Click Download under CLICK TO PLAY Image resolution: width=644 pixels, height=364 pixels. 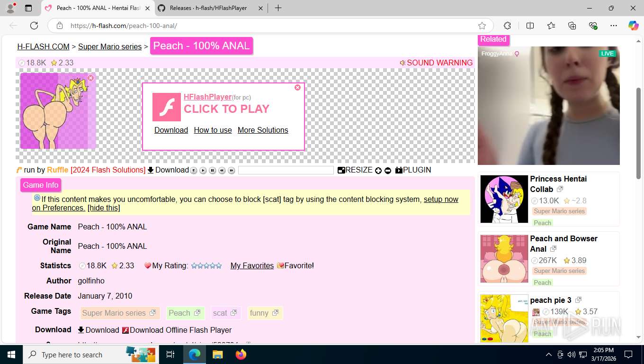pos(171,130)
